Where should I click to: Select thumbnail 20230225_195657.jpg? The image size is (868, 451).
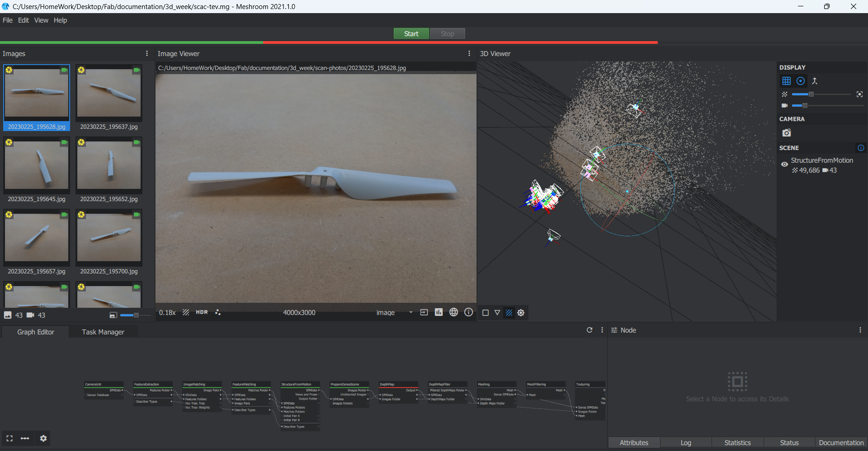(37, 242)
